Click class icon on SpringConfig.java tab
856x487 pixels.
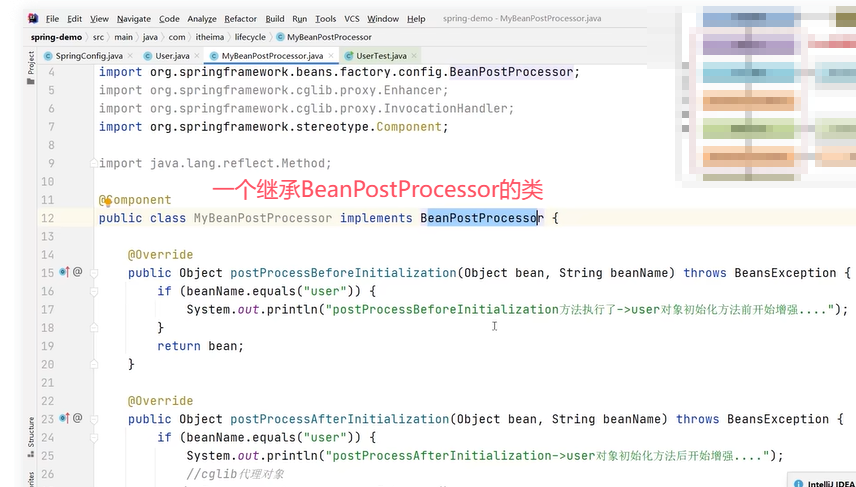48,56
